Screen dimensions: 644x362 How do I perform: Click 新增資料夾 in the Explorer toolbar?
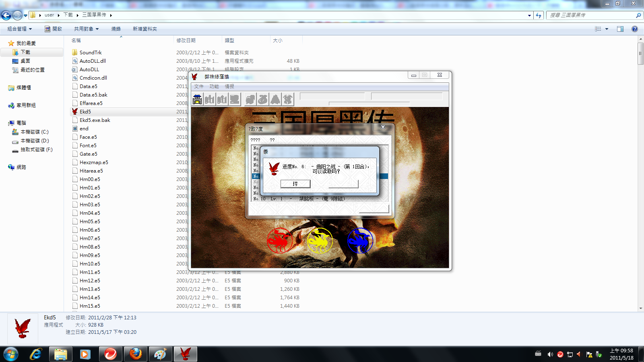[145, 29]
